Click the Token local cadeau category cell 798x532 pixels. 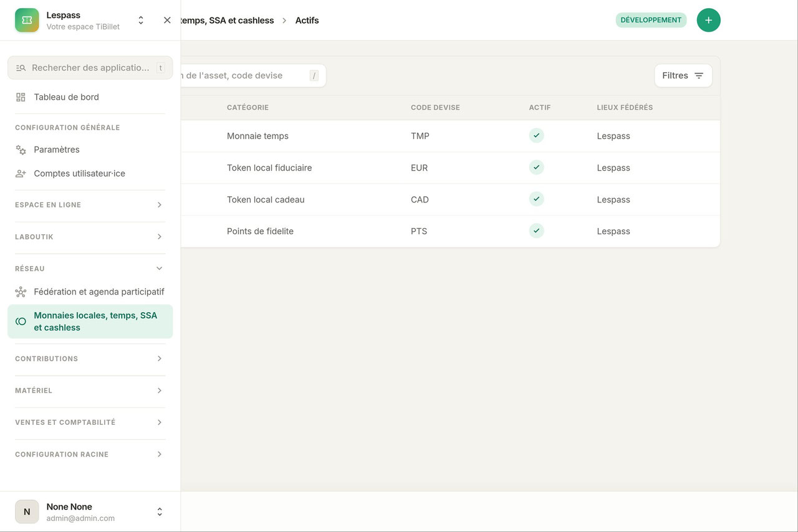click(266, 199)
